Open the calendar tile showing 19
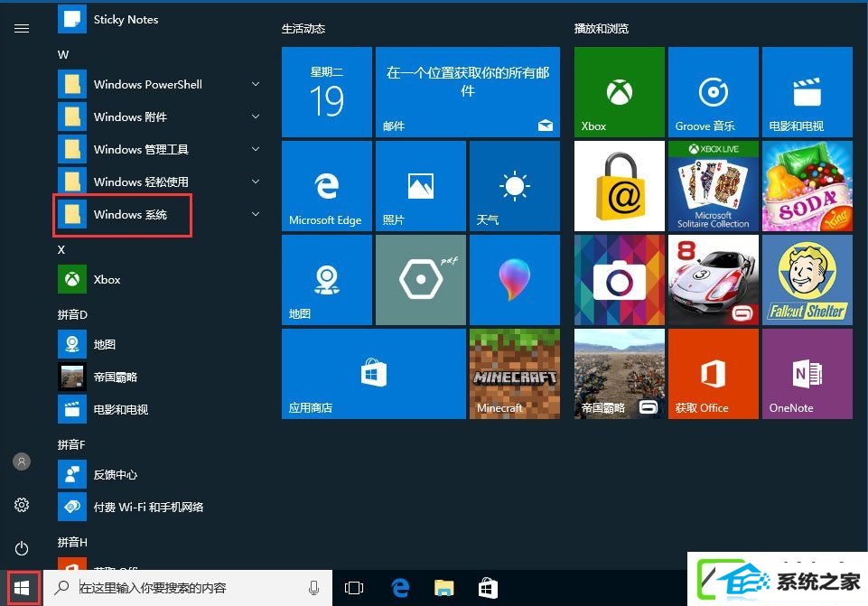 pyautogui.click(x=327, y=92)
